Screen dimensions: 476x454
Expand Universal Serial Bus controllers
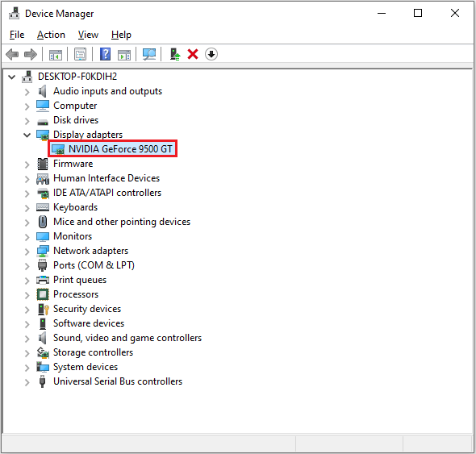coord(27,382)
